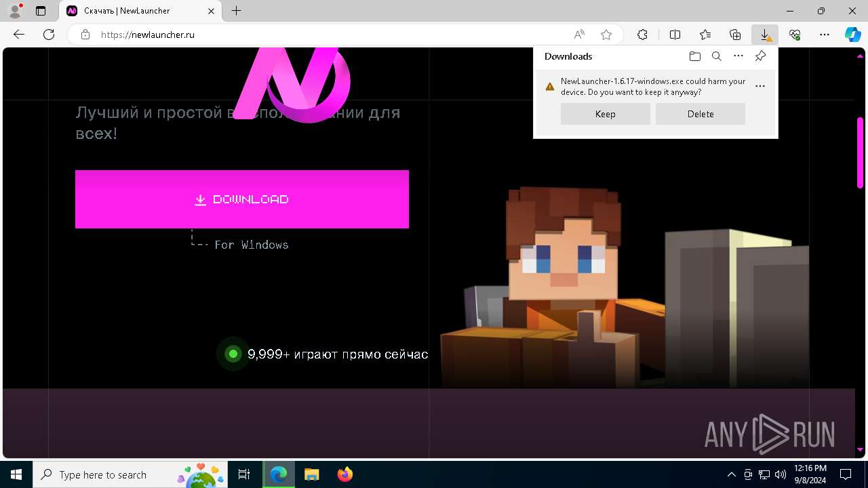The height and width of the screenshot is (488, 868).
Task: Go back to previous page
Action: [x=19, y=35]
